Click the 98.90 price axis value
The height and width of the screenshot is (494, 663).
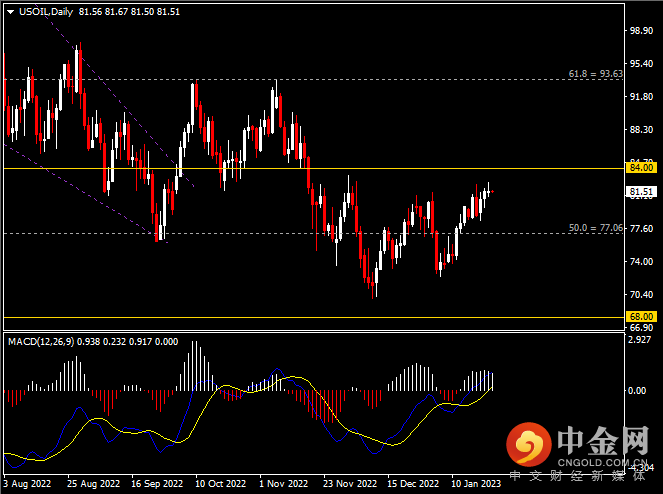pos(641,30)
